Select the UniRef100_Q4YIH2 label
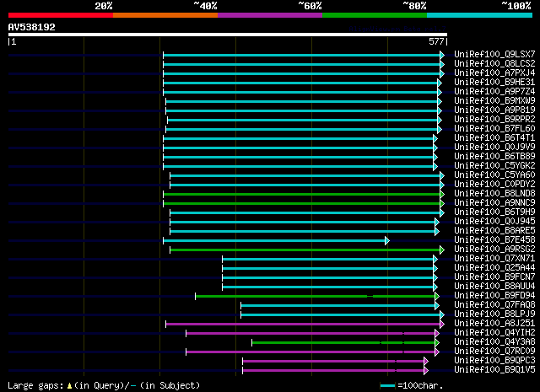Screen dimensions: 540x392 494,333
